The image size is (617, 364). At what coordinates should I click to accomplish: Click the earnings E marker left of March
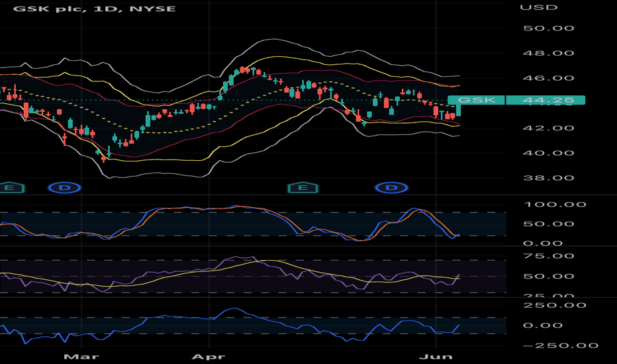(11, 188)
